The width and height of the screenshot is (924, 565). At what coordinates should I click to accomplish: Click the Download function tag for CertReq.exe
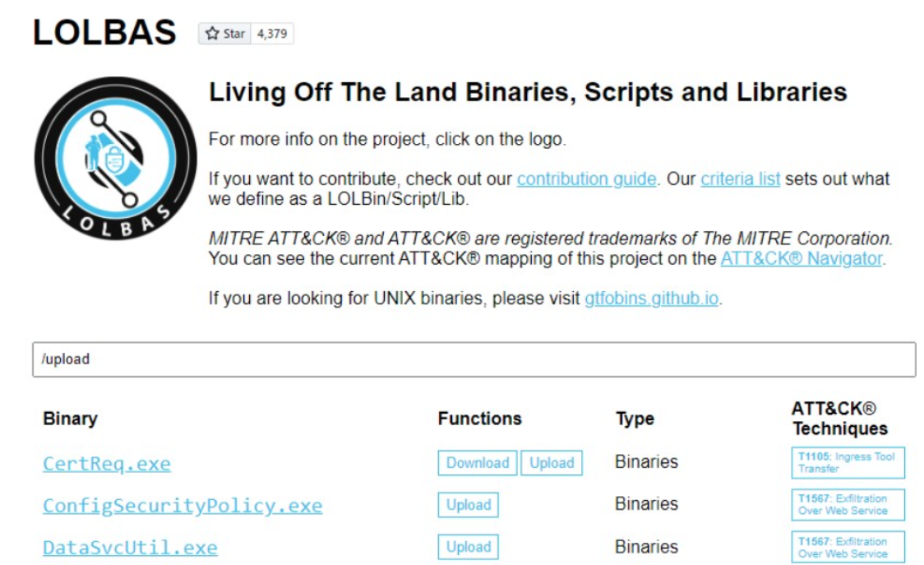tap(477, 463)
